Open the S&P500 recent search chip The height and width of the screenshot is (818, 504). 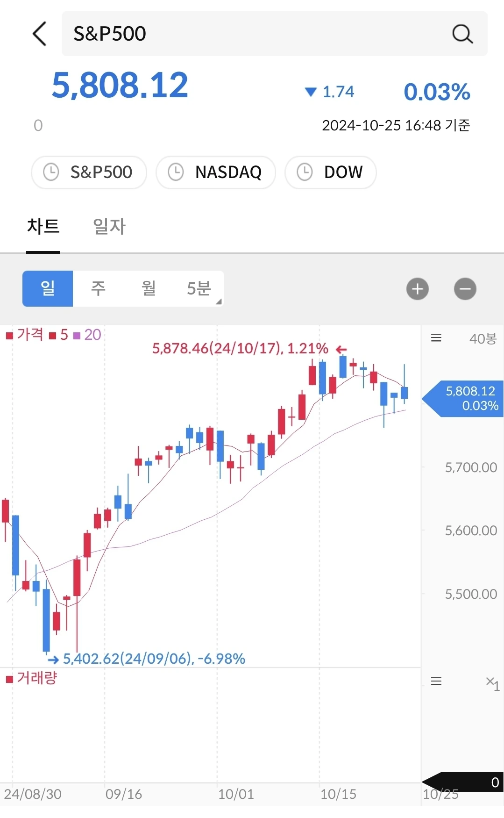pyautogui.click(x=89, y=172)
